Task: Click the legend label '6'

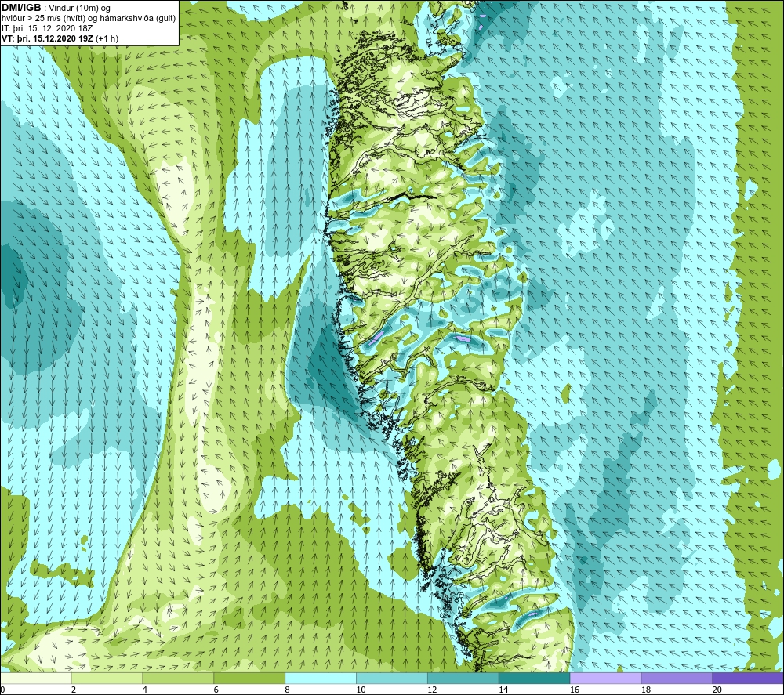Action: click(x=216, y=690)
